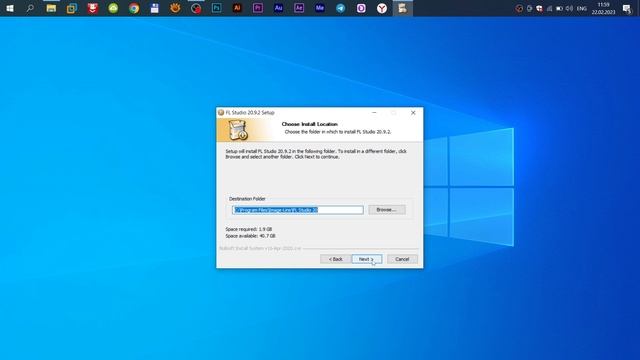Open Adobe Premiere Pro from the taskbar
The image size is (640, 360).
[x=258, y=8]
